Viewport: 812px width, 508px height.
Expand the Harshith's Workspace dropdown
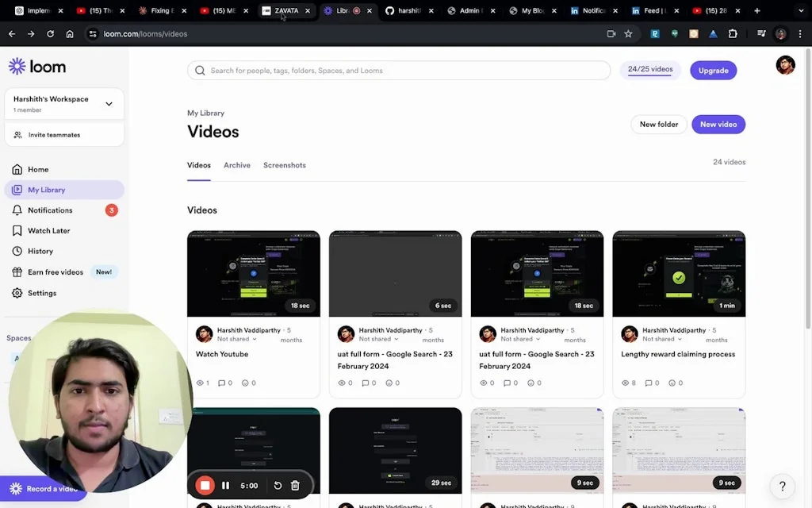(110, 103)
